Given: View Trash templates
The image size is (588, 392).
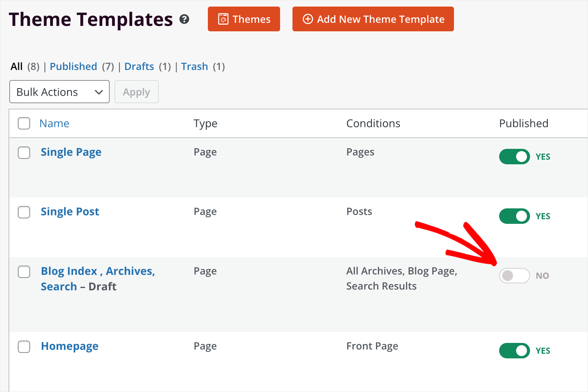Looking at the screenshot, I should click(x=194, y=66).
